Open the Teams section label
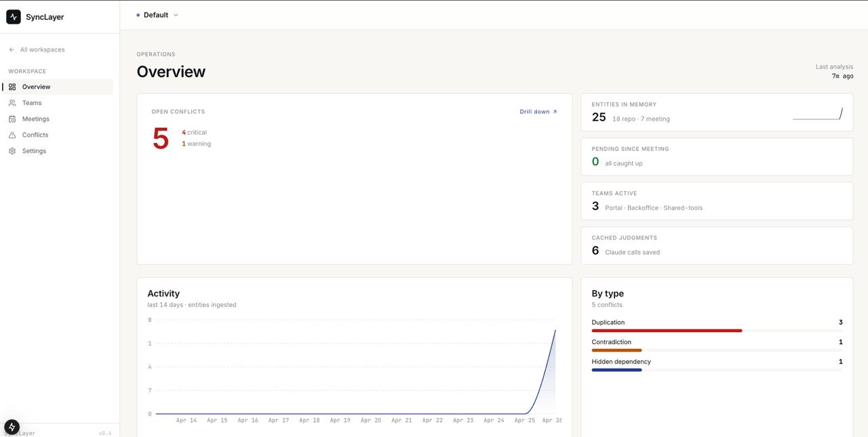This screenshot has width=868, height=437. (32, 103)
